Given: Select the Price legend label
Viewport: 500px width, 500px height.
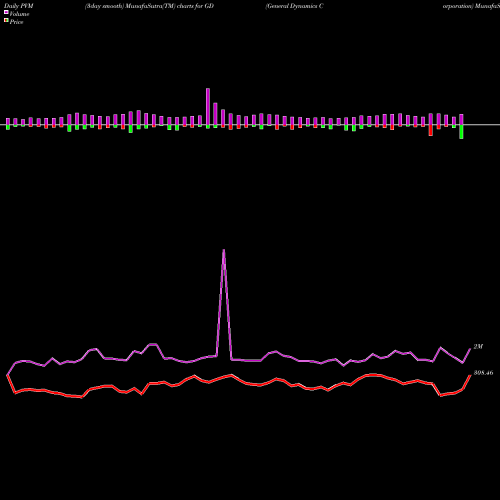Looking at the screenshot, I should coord(16,22).
